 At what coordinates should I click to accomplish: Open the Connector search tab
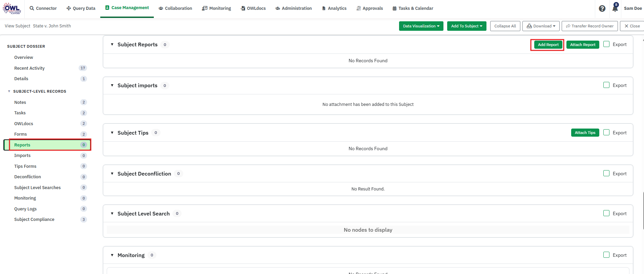43,8
